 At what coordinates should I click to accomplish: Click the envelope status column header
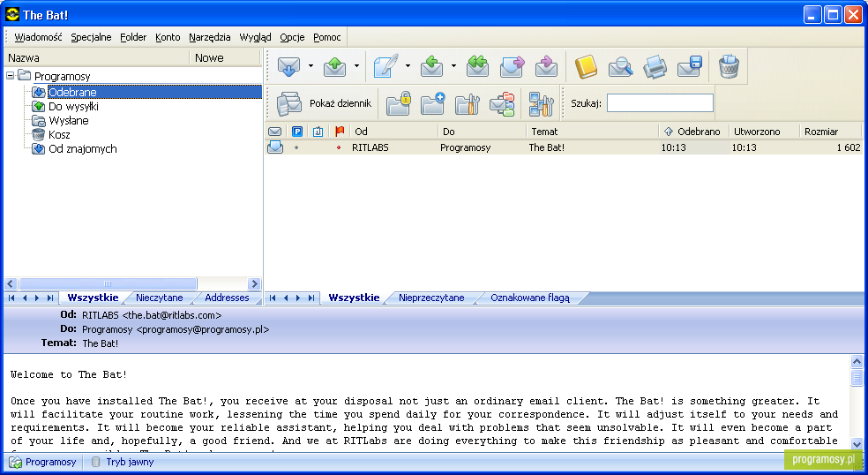274,132
